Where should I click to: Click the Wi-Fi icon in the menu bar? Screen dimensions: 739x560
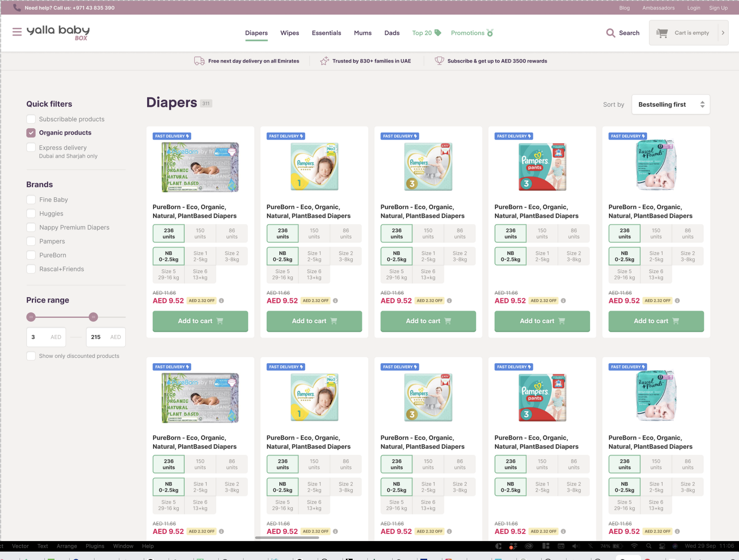point(634,546)
